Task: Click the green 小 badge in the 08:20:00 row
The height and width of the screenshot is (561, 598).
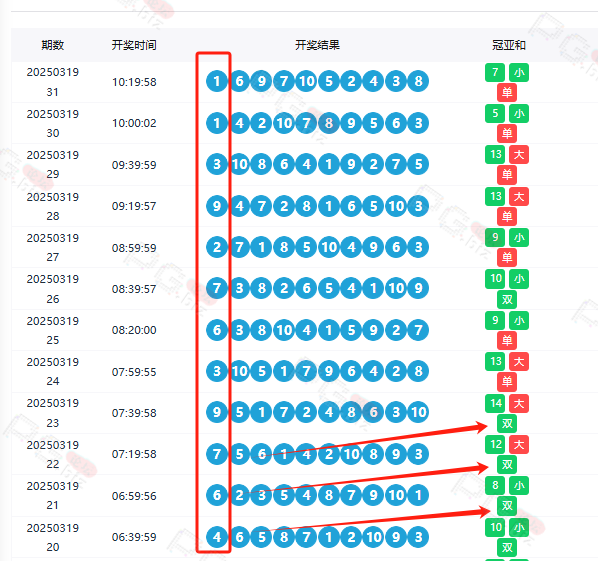Action: tap(519, 320)
